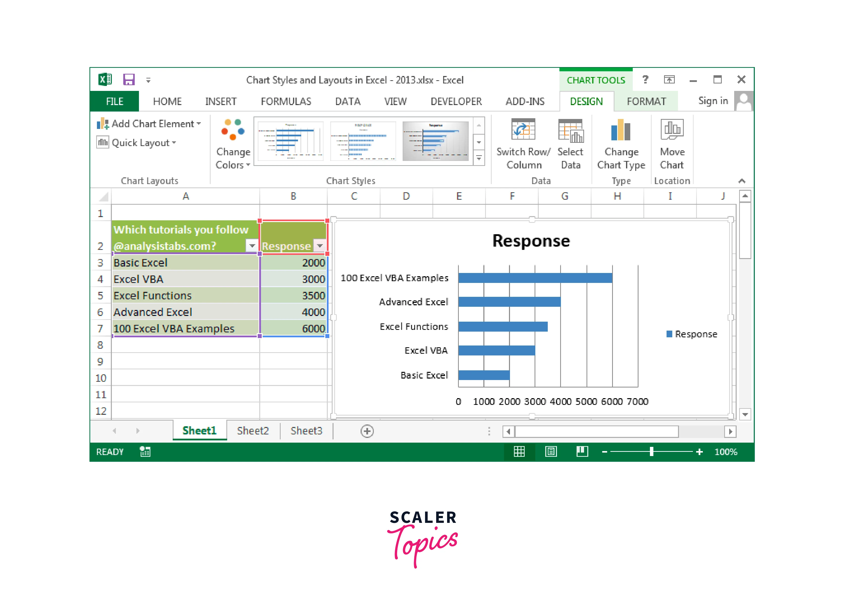Image resolution: width=845 pixels, height=616 pixels.
Task: Switch to Sheet2 tab
Action: 253,431
